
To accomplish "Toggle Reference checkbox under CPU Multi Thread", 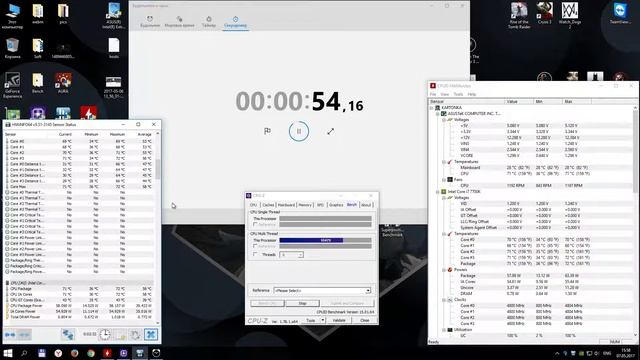I will pos(256,246).
